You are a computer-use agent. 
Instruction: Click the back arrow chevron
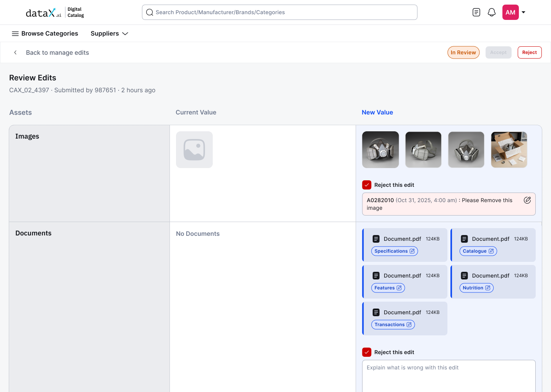pos(15,52)
